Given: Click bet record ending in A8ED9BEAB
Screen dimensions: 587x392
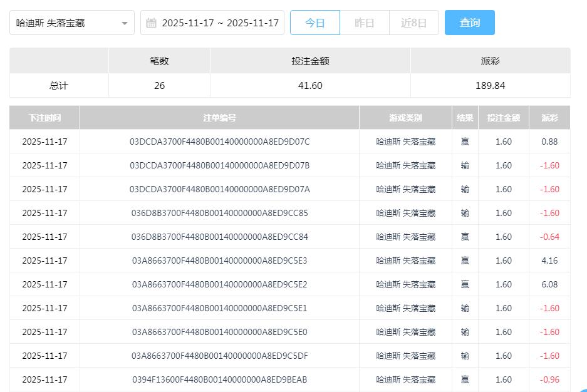Looking at the screenshot, I should [219, 379].
